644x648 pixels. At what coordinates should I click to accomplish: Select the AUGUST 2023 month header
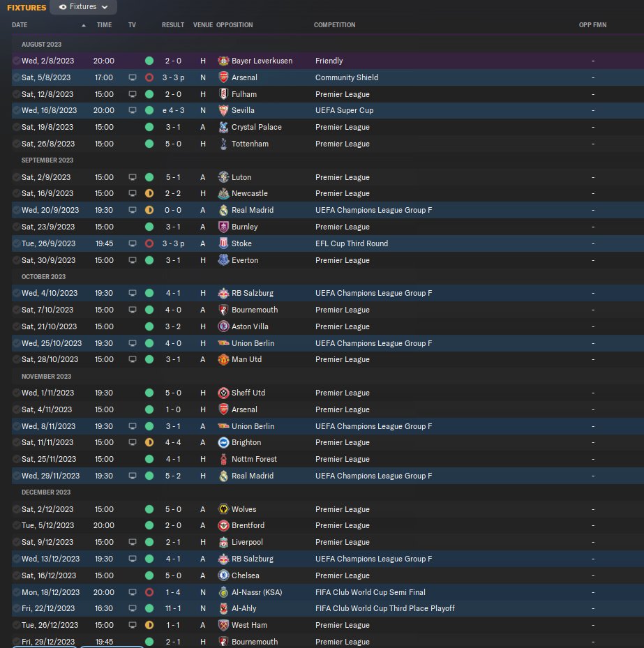[41, 44]
